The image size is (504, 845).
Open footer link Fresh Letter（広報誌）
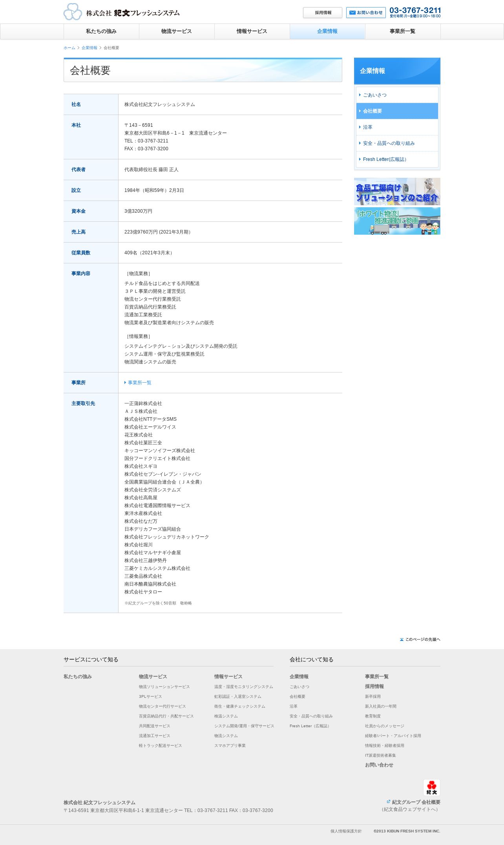(x=310, y=726)
